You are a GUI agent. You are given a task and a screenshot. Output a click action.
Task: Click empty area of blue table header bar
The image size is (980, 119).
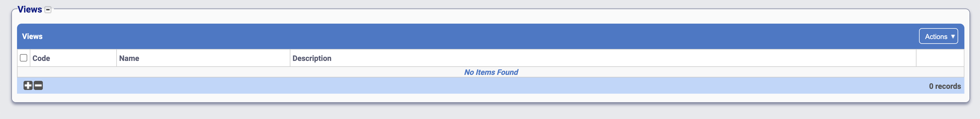[x=457, y=36]
